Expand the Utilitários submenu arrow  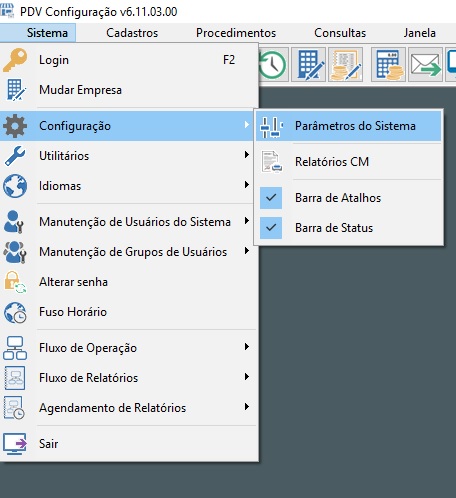coord(246,155)
